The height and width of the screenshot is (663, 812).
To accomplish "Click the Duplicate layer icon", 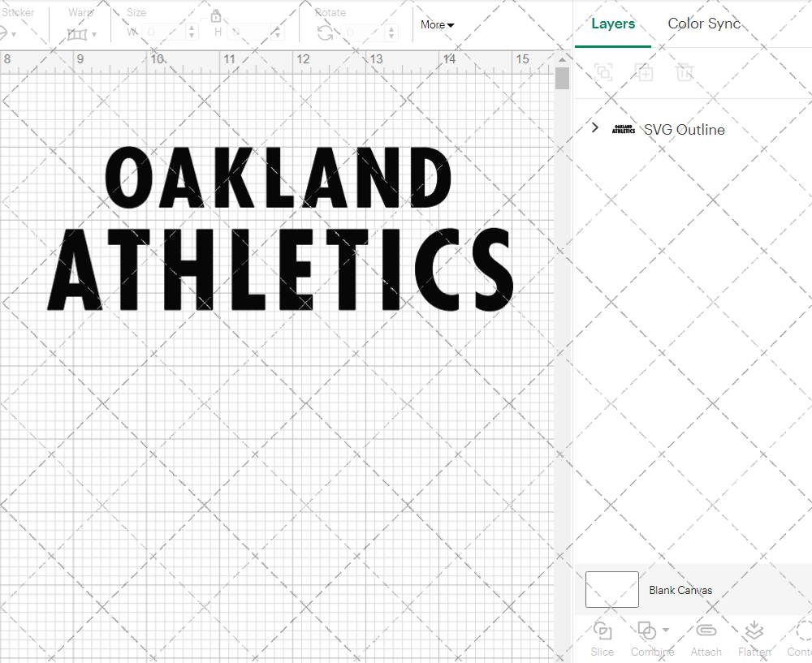I will coord(644,72).
